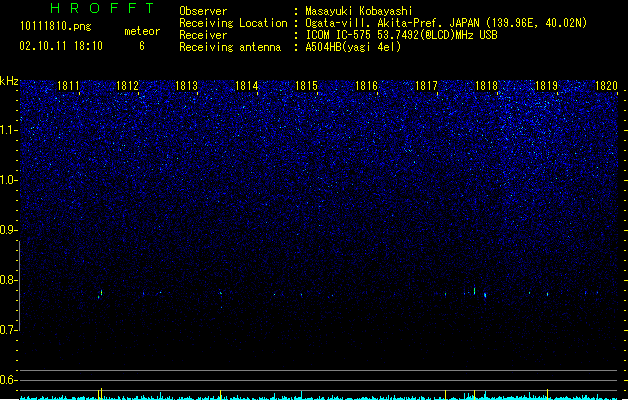Click the 1.1 kHz axis label

(8, 130)
